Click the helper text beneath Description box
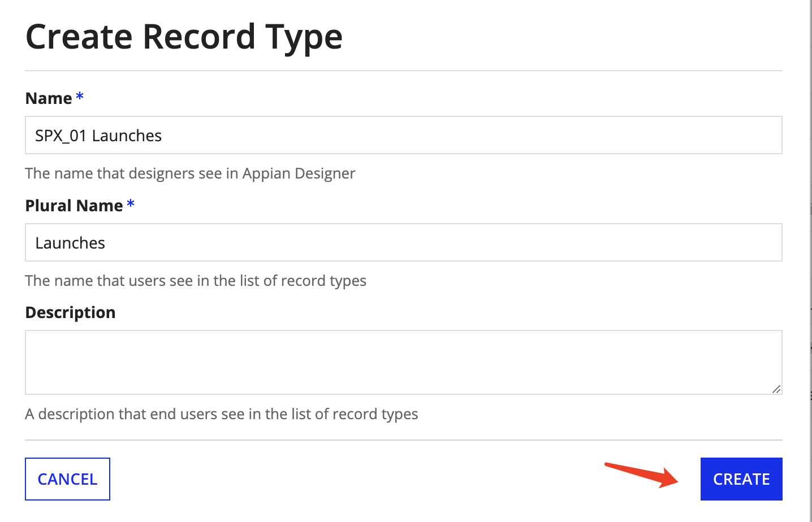Image resolution: width=812 pixels, height=522 pixels. click(222, 414)
